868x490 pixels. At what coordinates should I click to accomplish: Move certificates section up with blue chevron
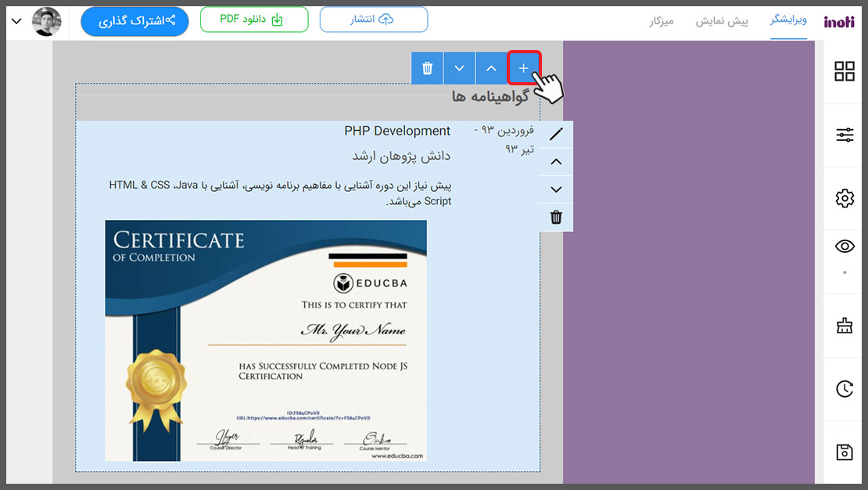pyautogui.click(x=491, y=68)
